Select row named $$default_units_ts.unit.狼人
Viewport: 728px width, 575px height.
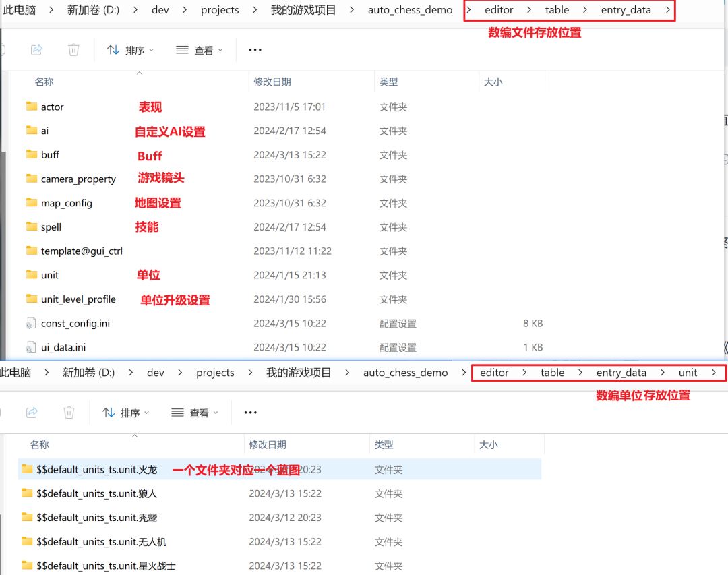tap(280, 493)
